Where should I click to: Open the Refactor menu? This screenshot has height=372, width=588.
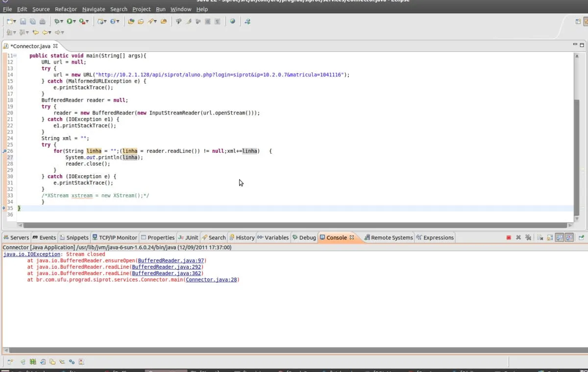click(x=66, y=9)
